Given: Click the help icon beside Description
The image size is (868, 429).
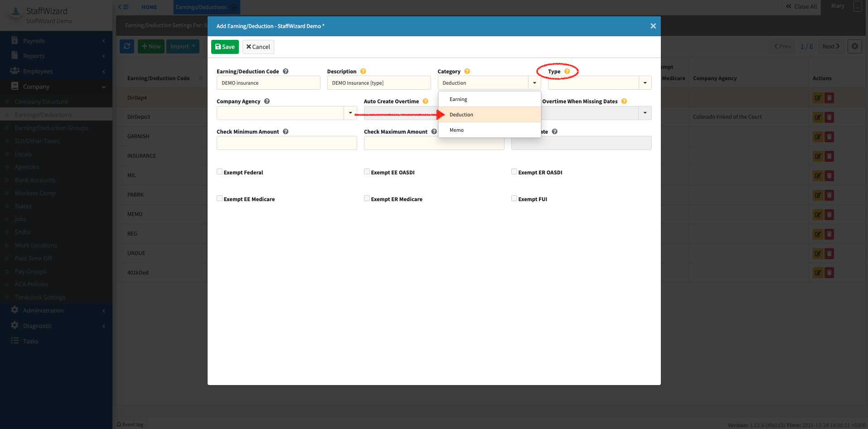Looking at the screenshot, I should tap(363, 72).
